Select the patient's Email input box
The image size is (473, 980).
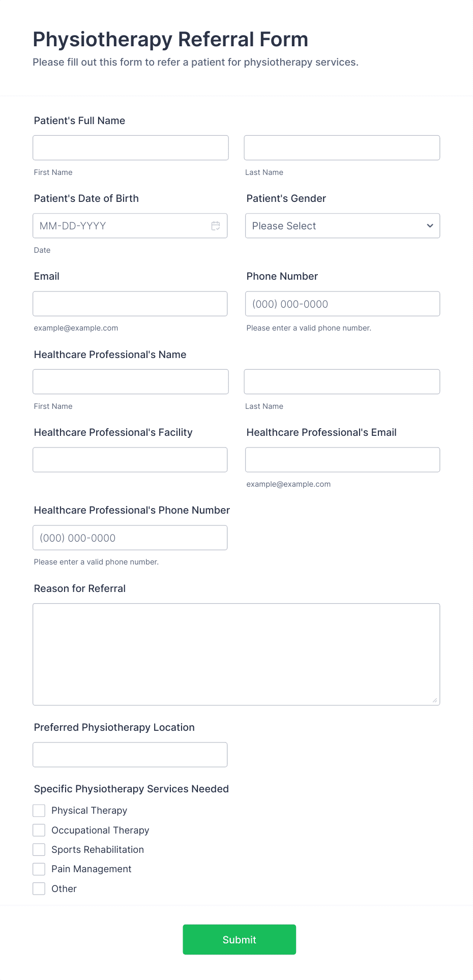pos(130,304)
